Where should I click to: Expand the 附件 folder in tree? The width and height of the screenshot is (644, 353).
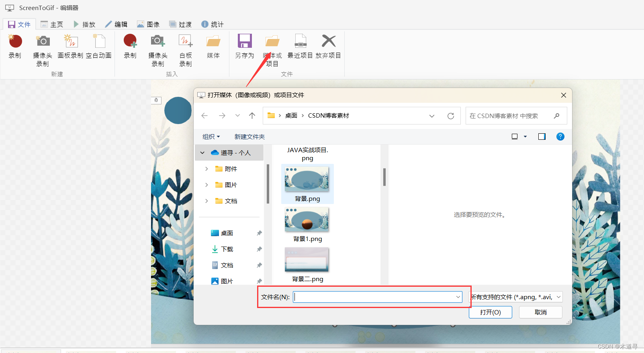pyautogui.click(x=206, y=169)
